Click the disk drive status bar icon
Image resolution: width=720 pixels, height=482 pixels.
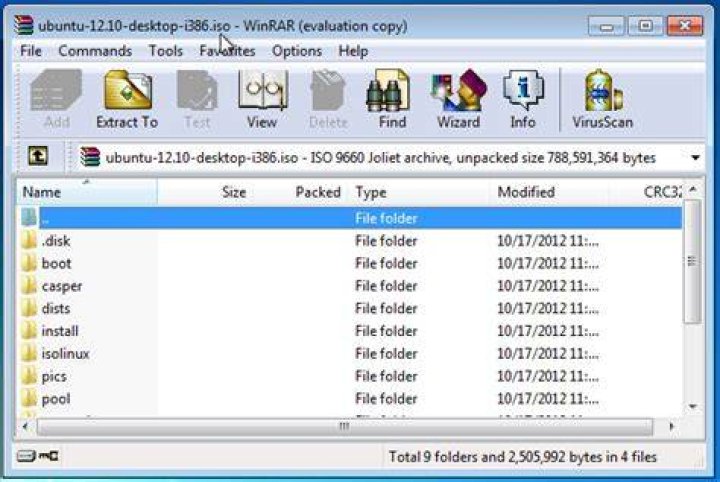coord(26,456)
